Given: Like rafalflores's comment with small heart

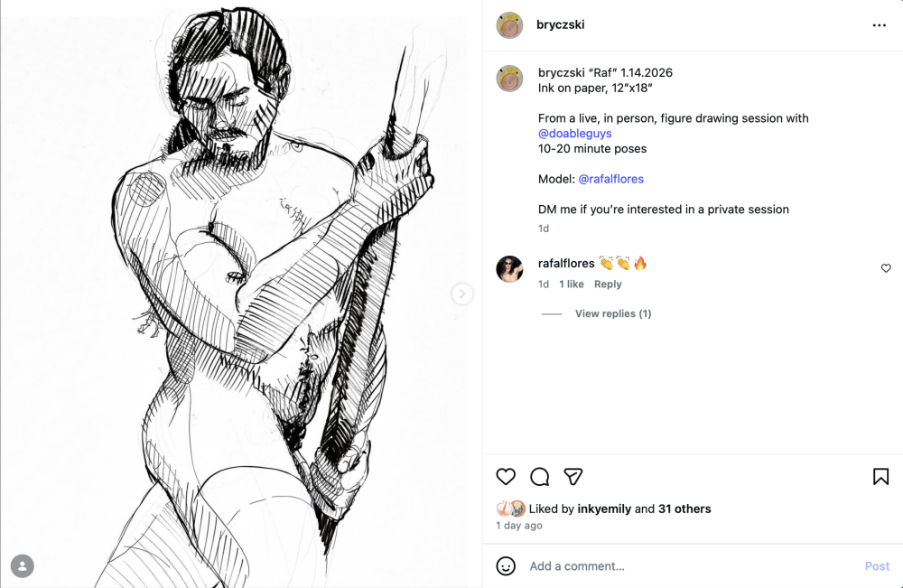Looking at the screenshot, I should click(886, 268).
